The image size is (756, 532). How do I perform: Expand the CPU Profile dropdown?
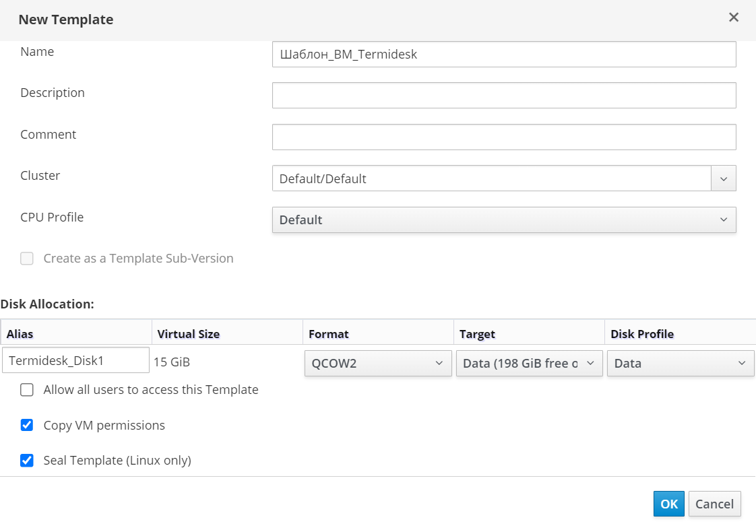click(503, 220)
